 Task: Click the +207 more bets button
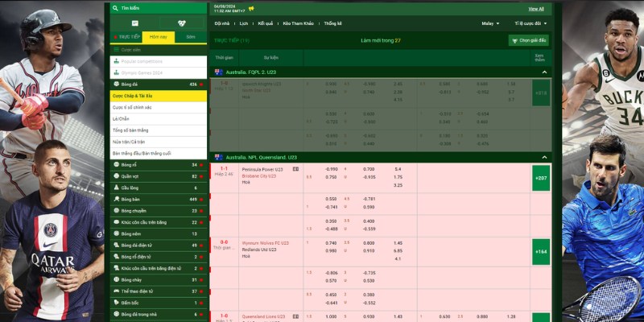coord(540,177)
